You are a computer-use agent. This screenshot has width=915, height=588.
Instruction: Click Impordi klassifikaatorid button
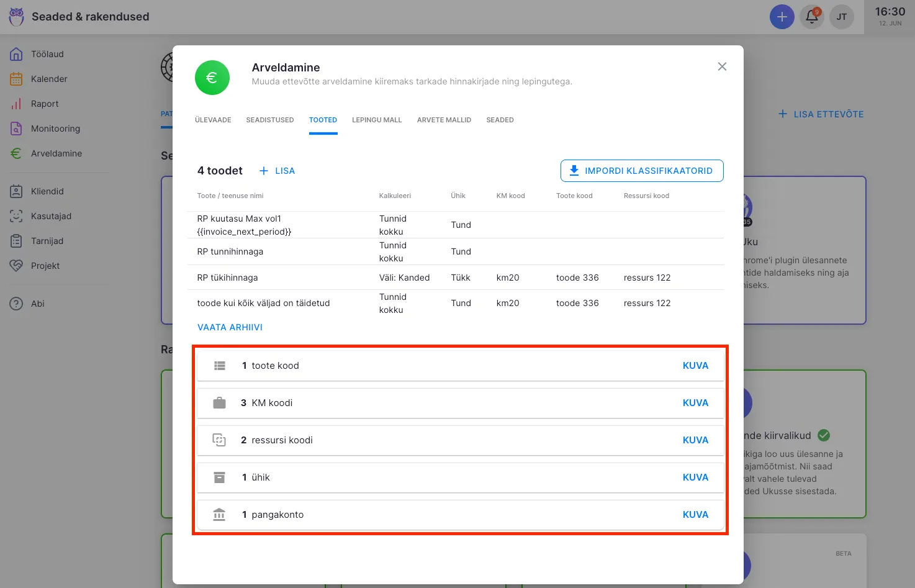[641, 171]
